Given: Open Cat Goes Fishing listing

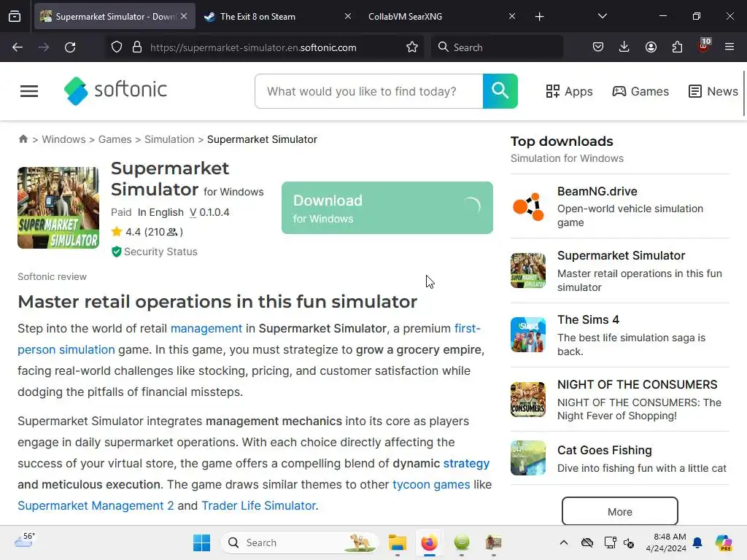Looking at the screenshot, I should coord(620,459).
